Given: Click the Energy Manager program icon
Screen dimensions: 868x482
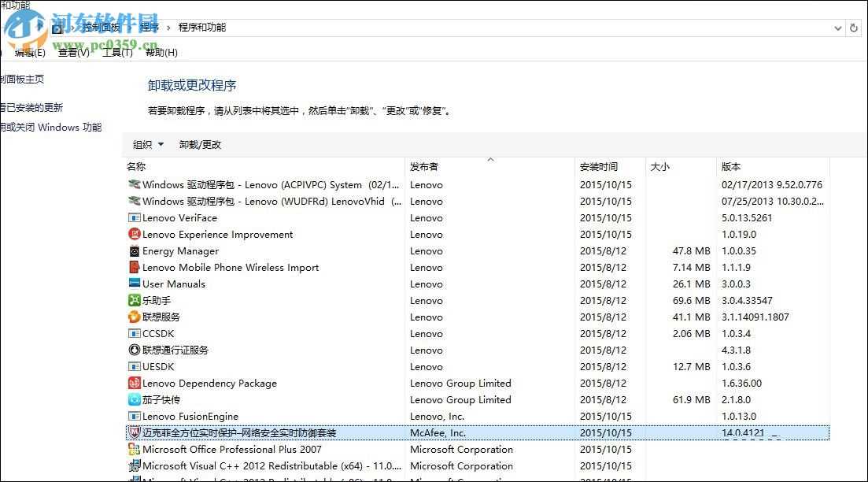Looking at the screenshot, I should (135, 251).
